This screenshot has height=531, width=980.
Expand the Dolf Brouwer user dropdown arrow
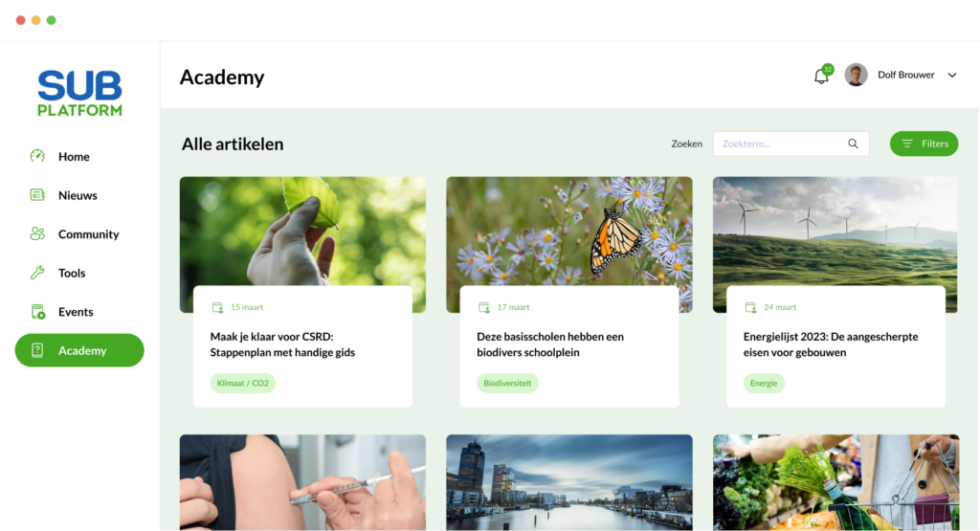pos(952,75)
